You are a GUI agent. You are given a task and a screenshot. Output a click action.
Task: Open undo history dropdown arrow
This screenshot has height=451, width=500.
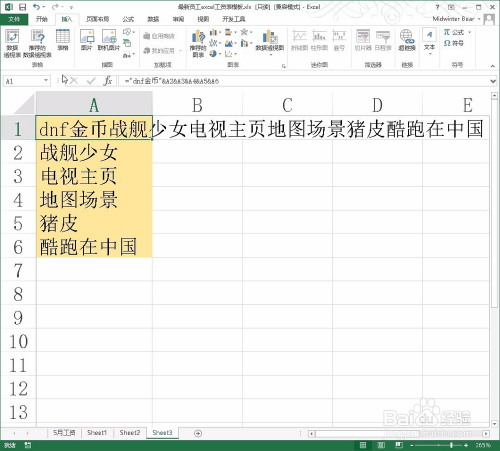click(44, 7)
